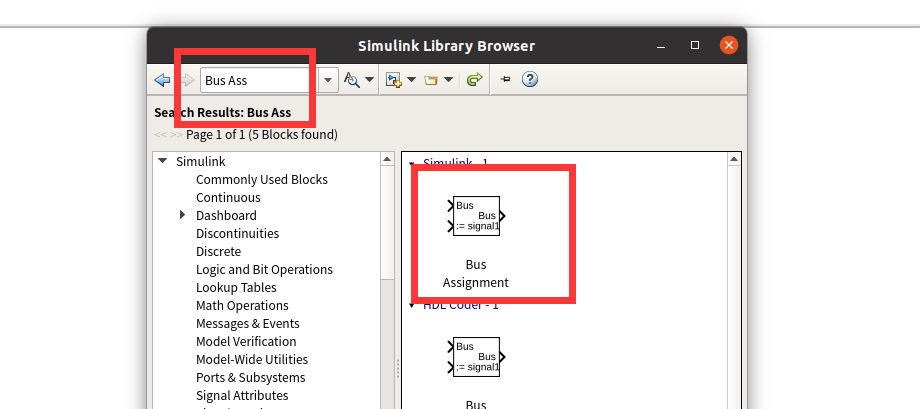Expand the Dashboard library node

182,215
